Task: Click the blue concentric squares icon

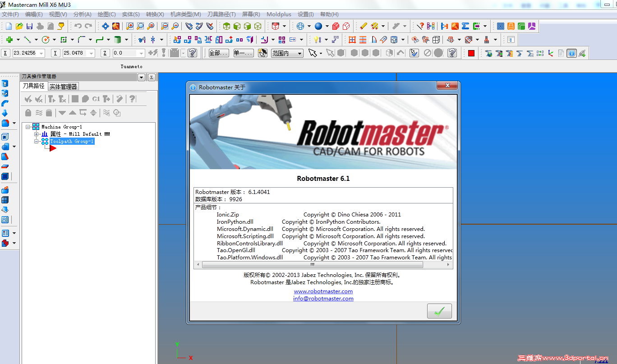Action: 500,26
